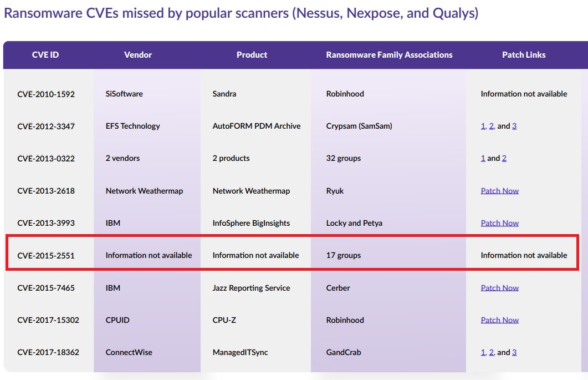
Task: Click Patch Now for CPU-Z row
Action: (x=499, y=320)
